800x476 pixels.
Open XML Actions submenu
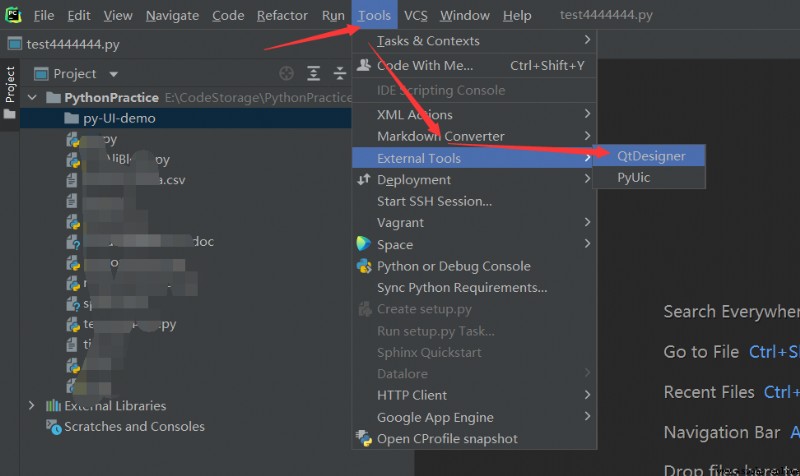pos(474,114)
